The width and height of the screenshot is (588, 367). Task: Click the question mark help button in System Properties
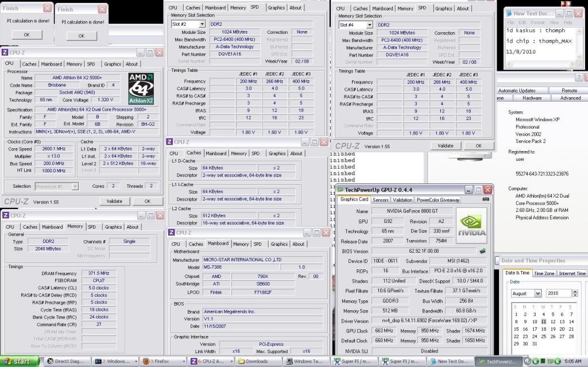pos(579,78)
